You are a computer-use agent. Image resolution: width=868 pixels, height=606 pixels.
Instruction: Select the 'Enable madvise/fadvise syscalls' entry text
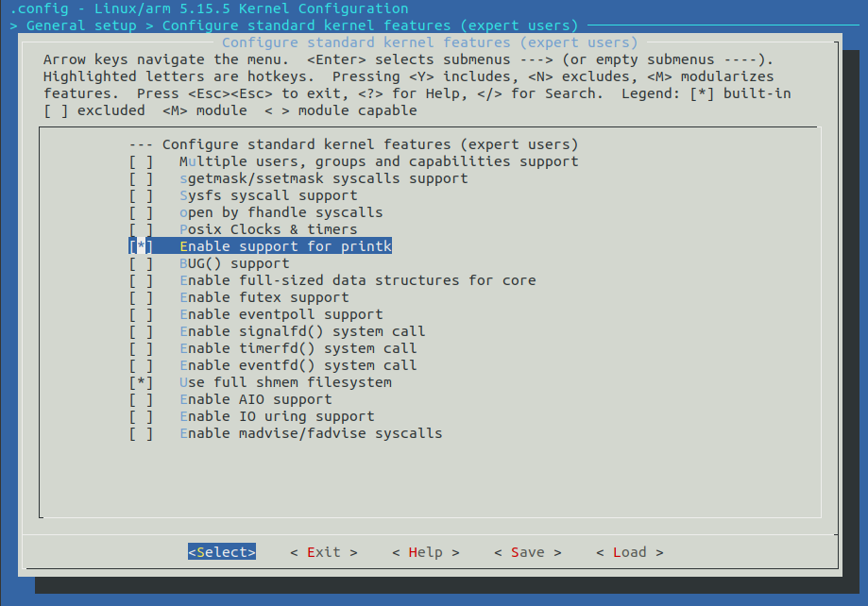pyautogui.click(x=311, y=433)
